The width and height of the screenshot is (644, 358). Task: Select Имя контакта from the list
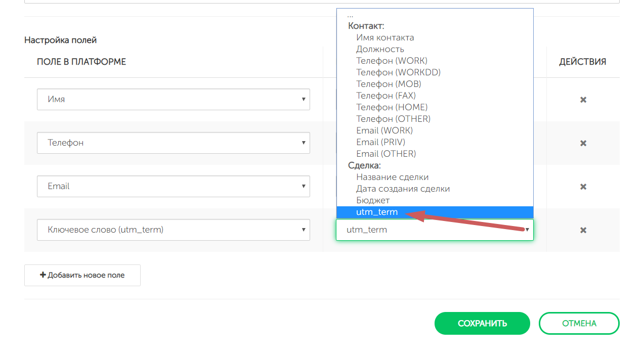[x=385, y=37]
